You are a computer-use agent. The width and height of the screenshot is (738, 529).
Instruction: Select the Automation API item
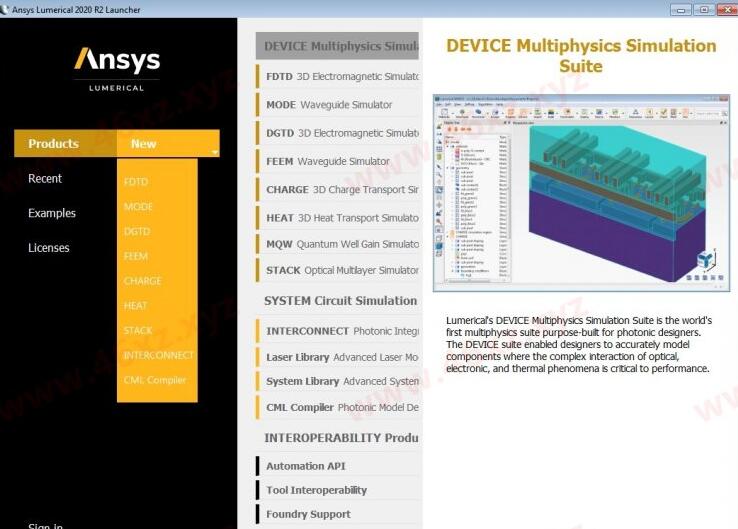tap(337, 466)
